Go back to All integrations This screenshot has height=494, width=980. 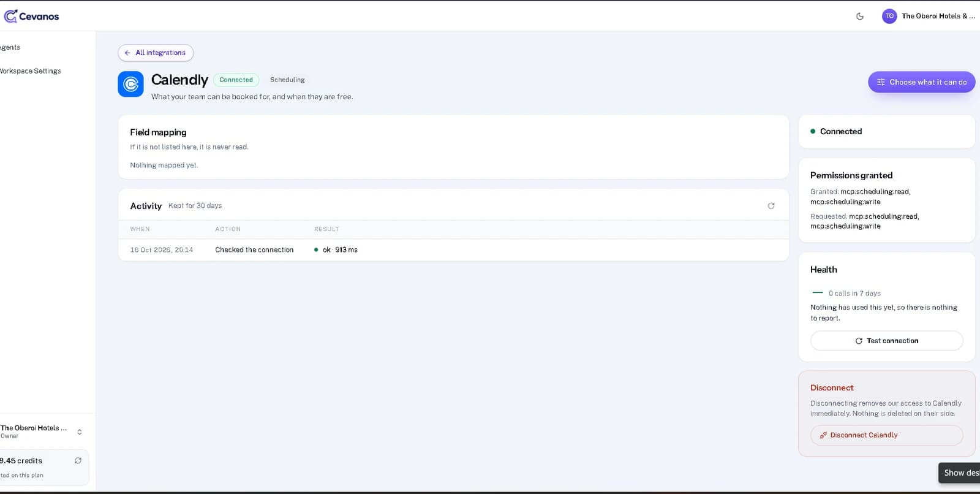click(x=156, y=53)
